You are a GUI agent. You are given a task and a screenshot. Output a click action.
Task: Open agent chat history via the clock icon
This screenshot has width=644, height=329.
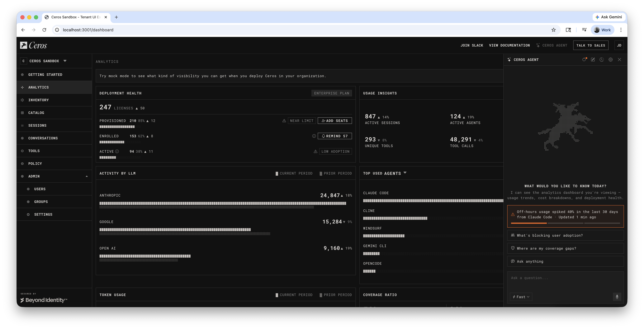click(x=602, y=60)
